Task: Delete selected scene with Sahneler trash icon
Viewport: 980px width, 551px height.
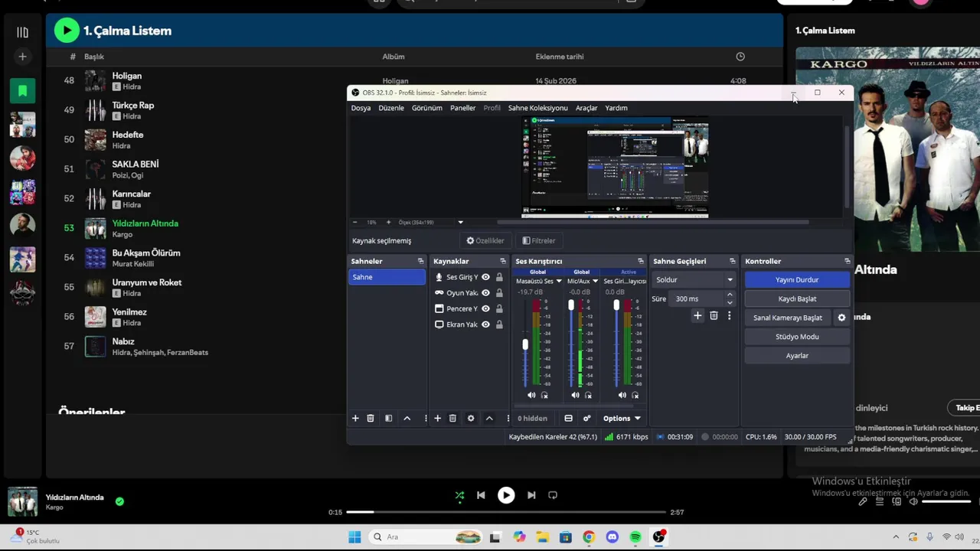Action: point(371,418)
